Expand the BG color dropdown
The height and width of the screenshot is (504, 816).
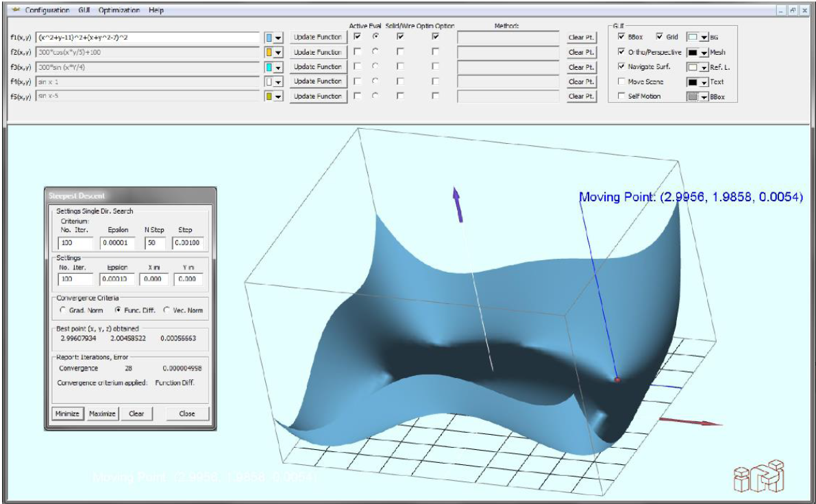(x=704, y=37)
